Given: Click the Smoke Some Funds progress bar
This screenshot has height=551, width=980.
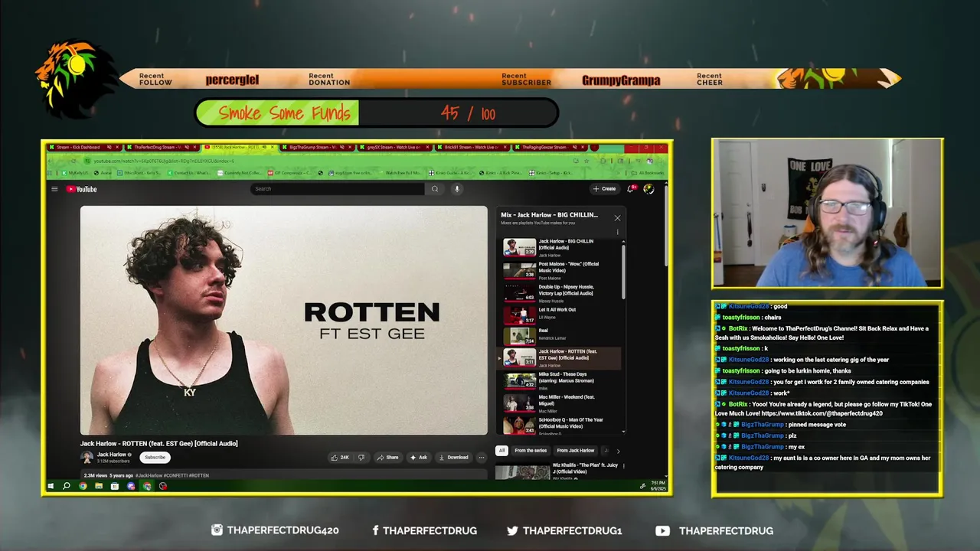Looking at the screenshot, I should tap(376, 113).
